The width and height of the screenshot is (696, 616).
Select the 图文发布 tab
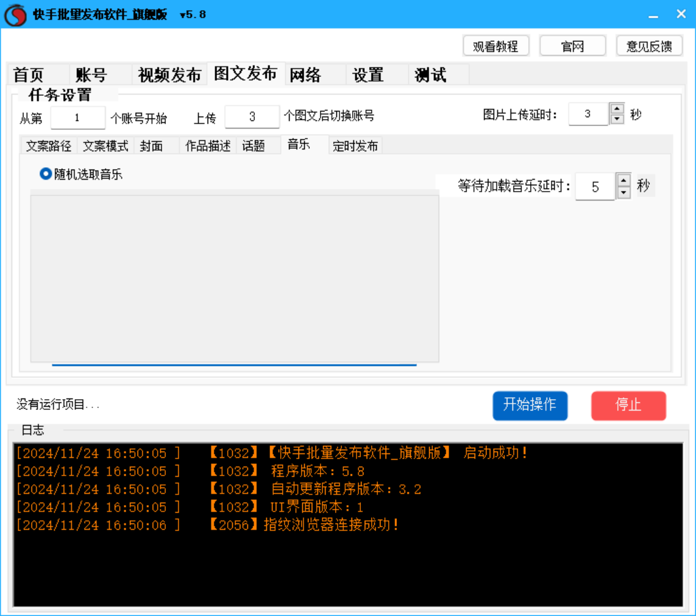tap(246, 74)
